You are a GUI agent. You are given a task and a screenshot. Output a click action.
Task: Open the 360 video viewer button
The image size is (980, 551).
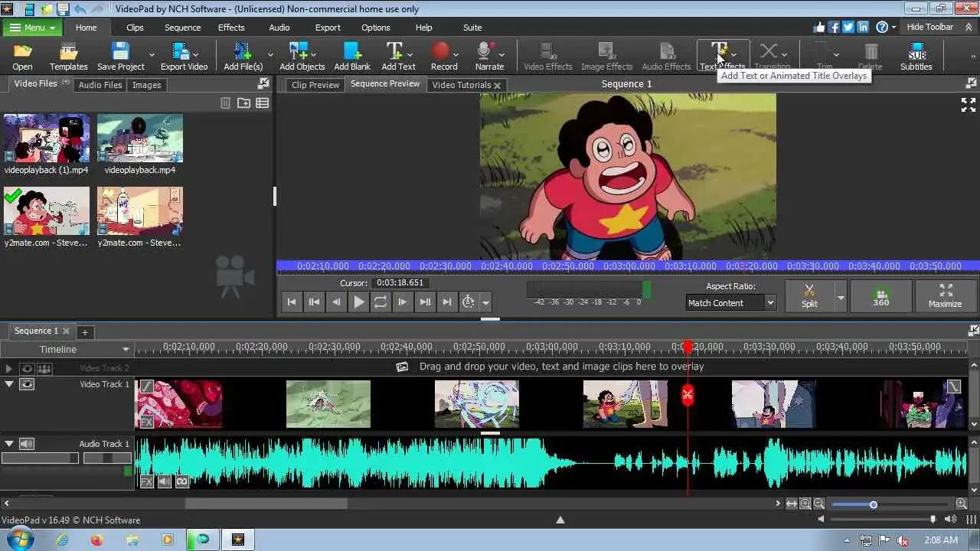(881, 296)
